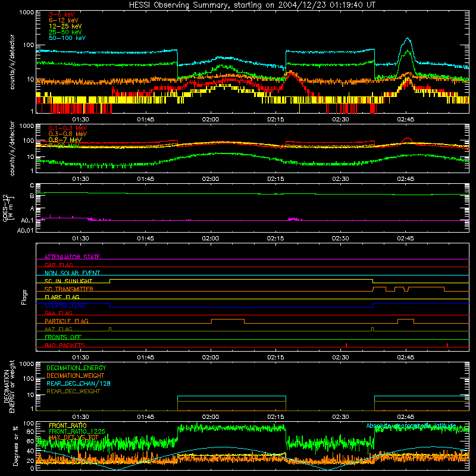Click the 7-20 MeV legend label
The width and height of the screenshot is (476, 476).
[x=64, y=146]
